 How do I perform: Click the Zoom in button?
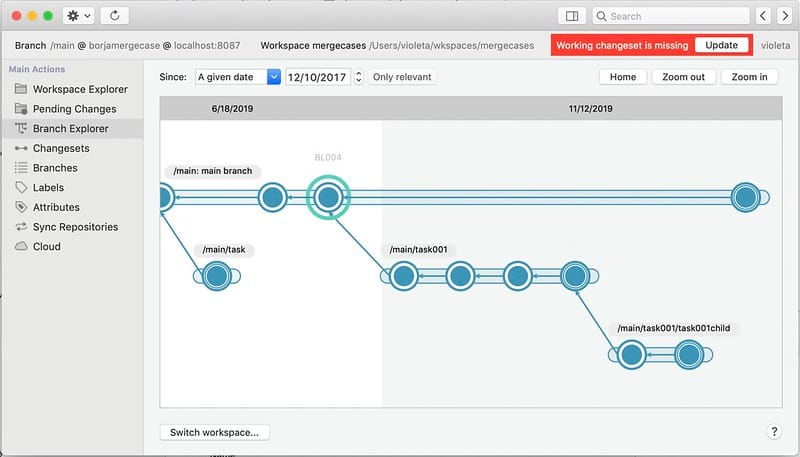(x=749, y=77)
